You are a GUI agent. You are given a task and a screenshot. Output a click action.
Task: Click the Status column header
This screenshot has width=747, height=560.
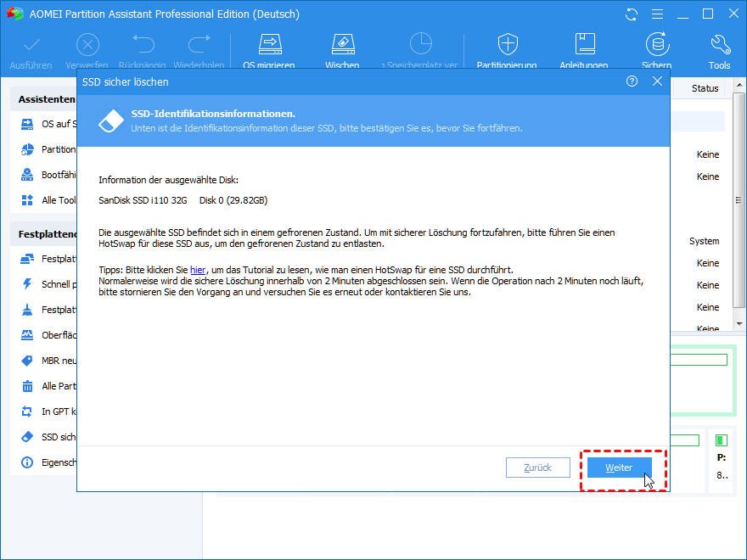(705, 88)
